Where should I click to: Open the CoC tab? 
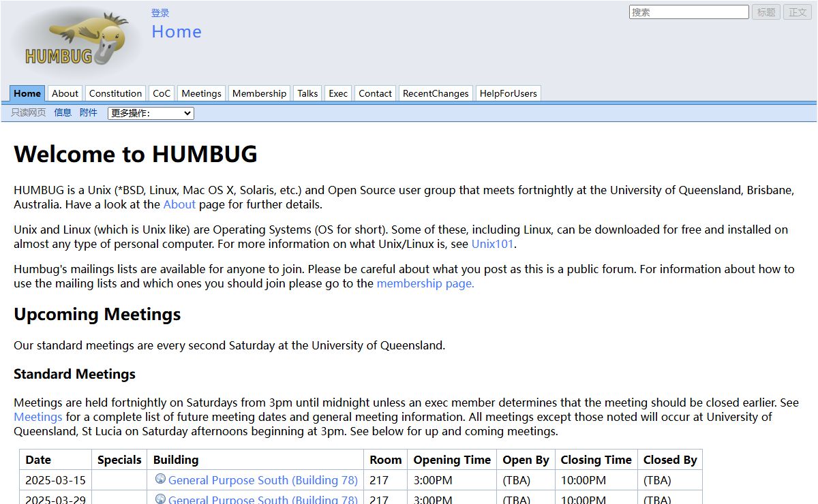[x=162, y=93]
